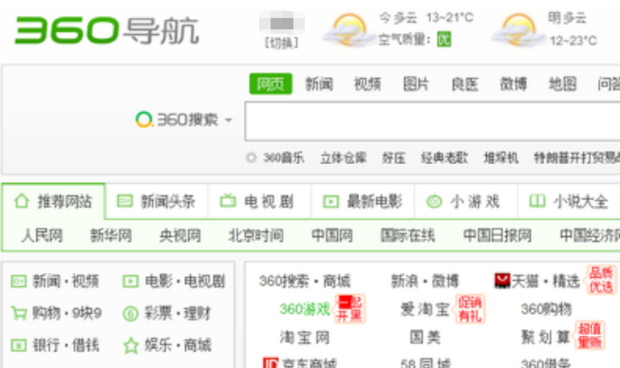Open the 国际在线 link

tap(408, 236)
